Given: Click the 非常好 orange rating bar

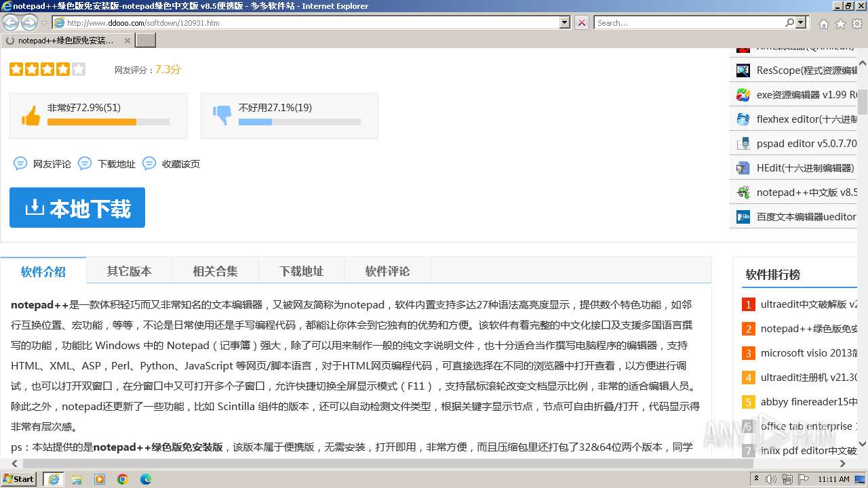Looking at the screenshot, I should [x=92, y=122].
